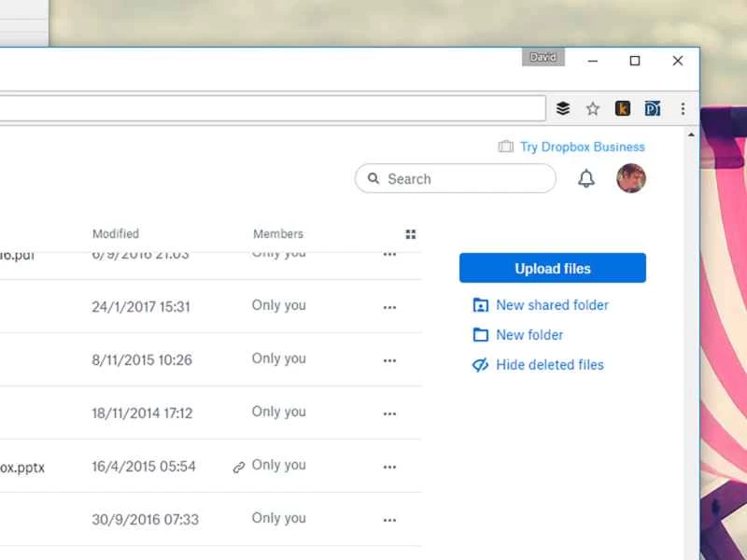The width and height of the screenshot is (747, 560).
Task: Open Chrome's three-dot browser menu
Action: click(684, 108)
